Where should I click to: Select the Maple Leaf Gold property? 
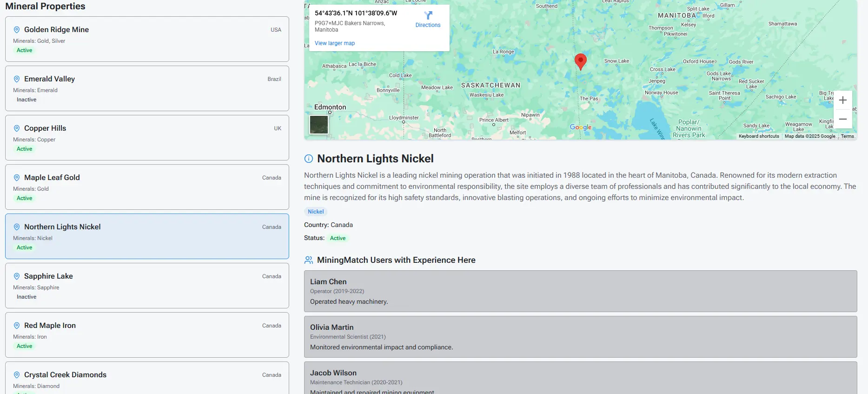147,187
